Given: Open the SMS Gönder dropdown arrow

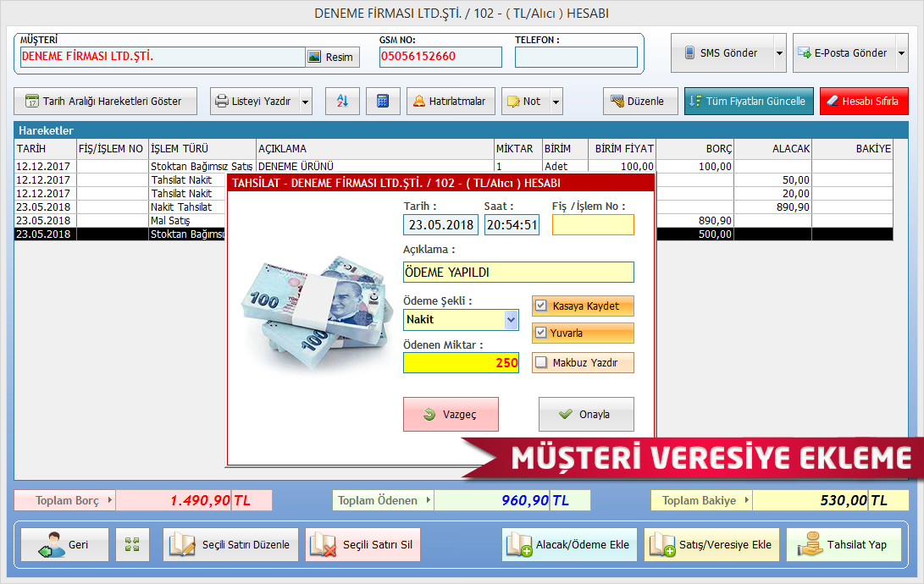Looking at the screenshot, I should tap(779, 53).
